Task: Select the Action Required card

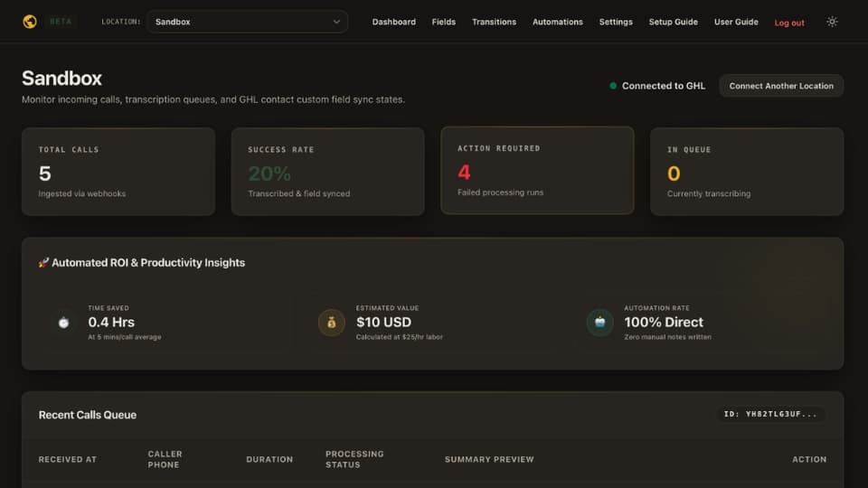Action: pyautogui.click(x=537, y=171)
